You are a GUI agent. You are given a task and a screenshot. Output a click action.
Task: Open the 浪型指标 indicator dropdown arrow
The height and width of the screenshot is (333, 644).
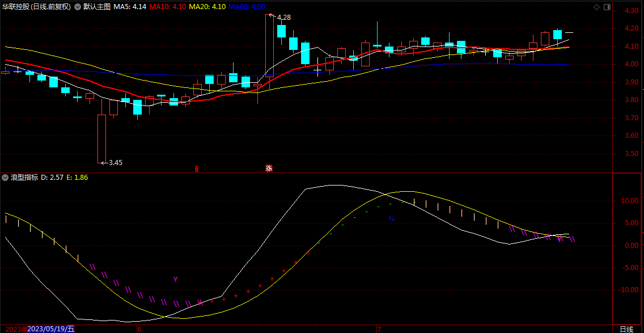click(x=5, y=178)
